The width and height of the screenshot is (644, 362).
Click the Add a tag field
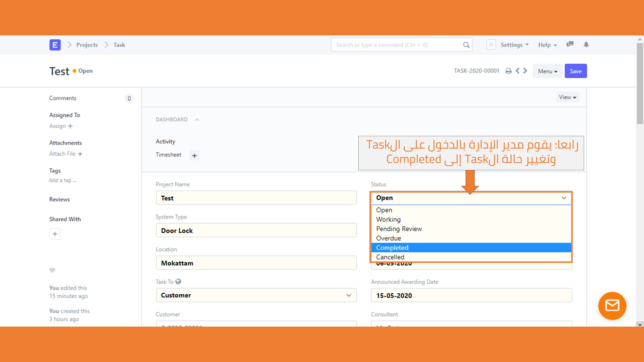click(x=62, y=180)
